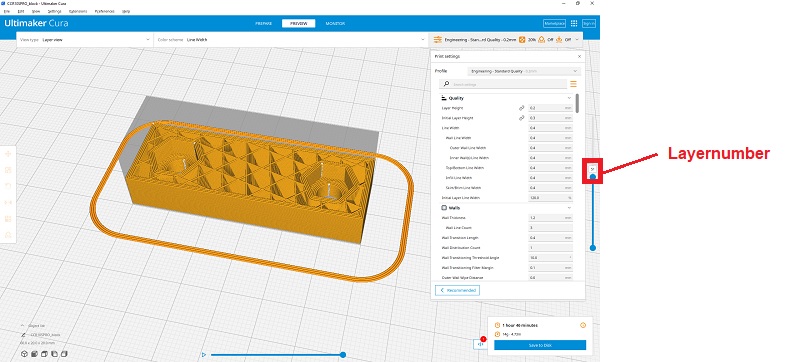Start the layer simulation play button
The image size is (809, 362).
coord(204,355)
